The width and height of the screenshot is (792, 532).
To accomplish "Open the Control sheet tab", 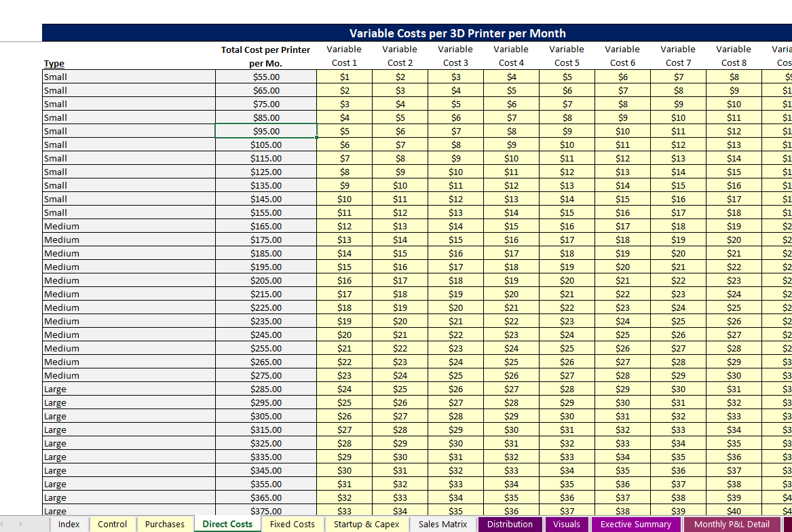I will 112,524.
